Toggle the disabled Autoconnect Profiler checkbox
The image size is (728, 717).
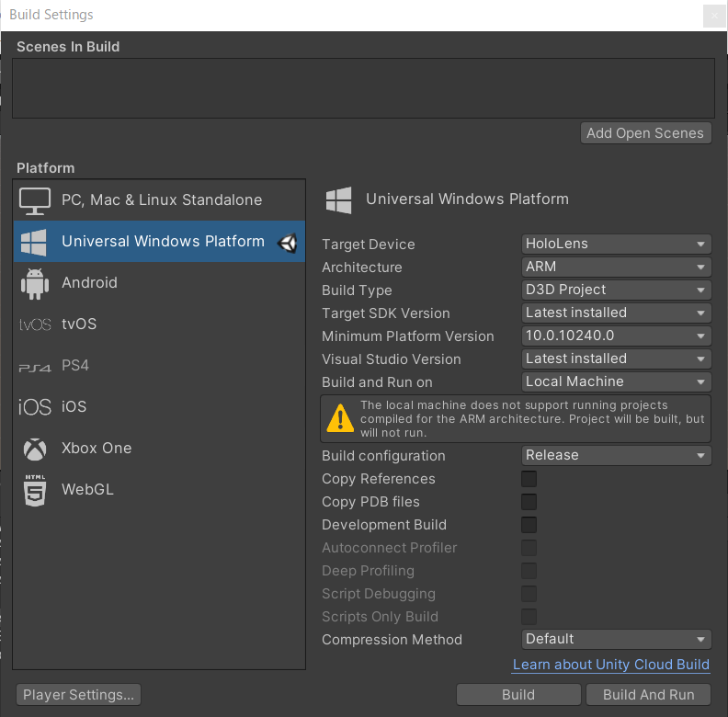pos(529,548)
